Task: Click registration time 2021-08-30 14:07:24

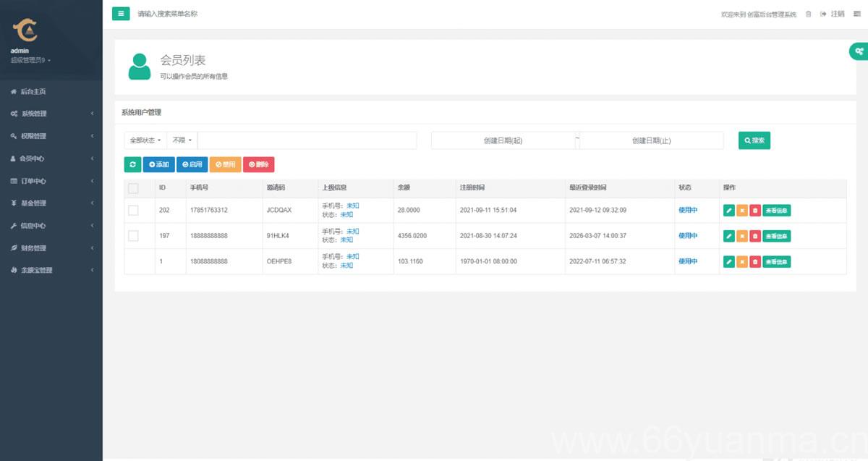Action: [488, 235]
